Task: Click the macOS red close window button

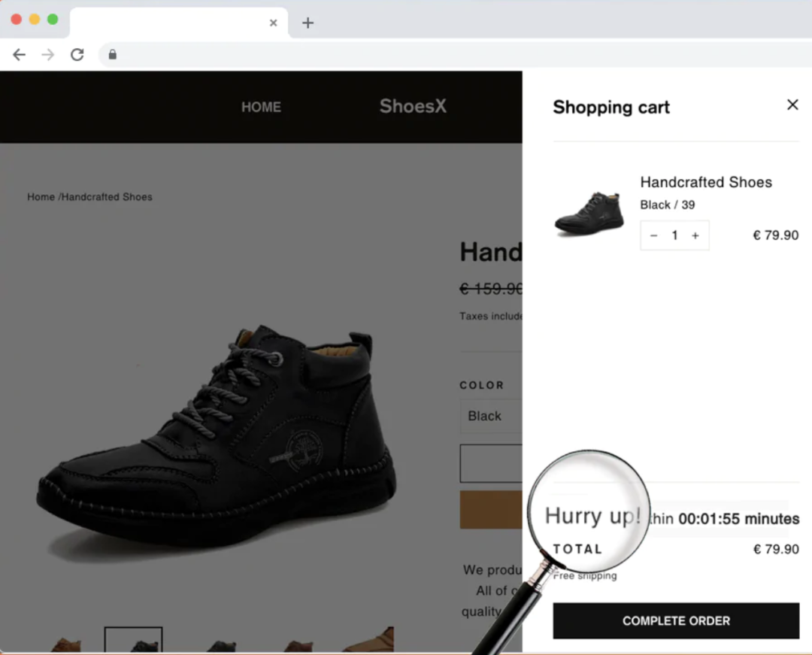Action: pyautogui.click(x=16, y=19)
